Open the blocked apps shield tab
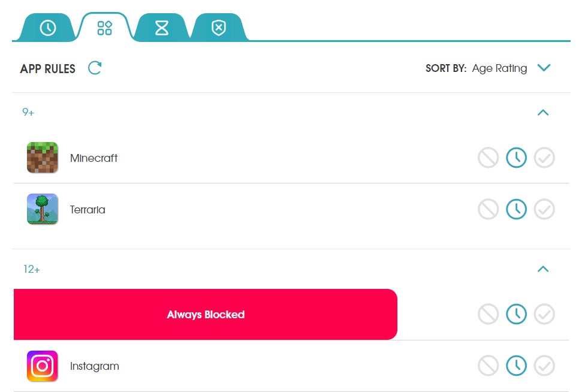The image size is (576, 392). pos(218,27)
